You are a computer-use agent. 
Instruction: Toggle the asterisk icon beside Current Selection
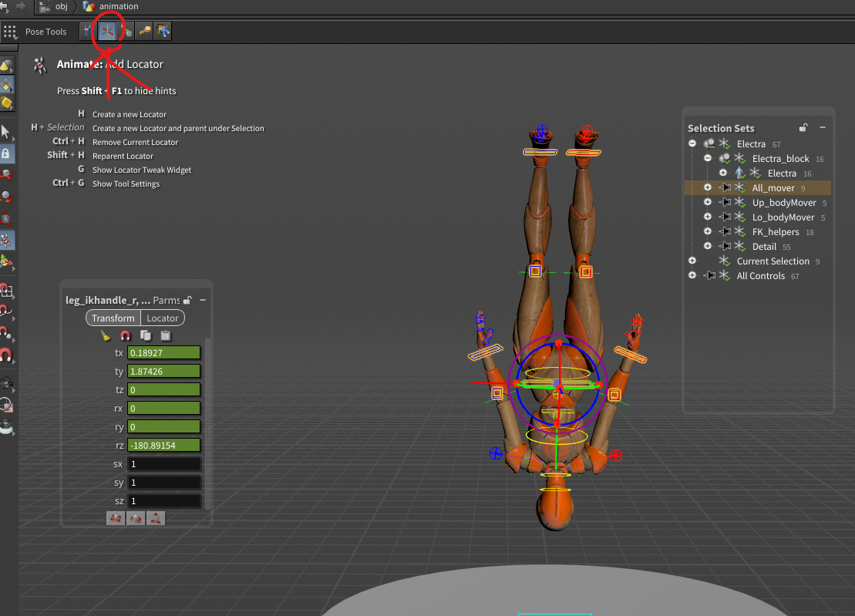[724, 261]
